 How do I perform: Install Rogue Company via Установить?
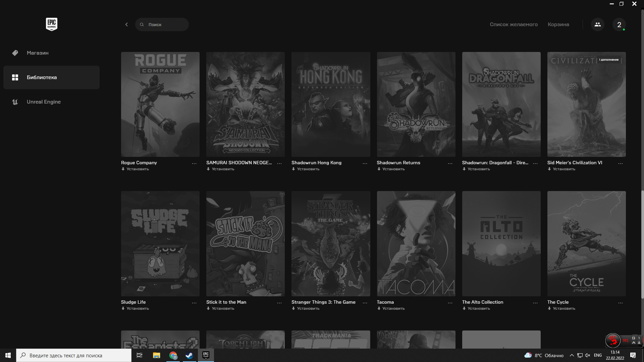135,169
